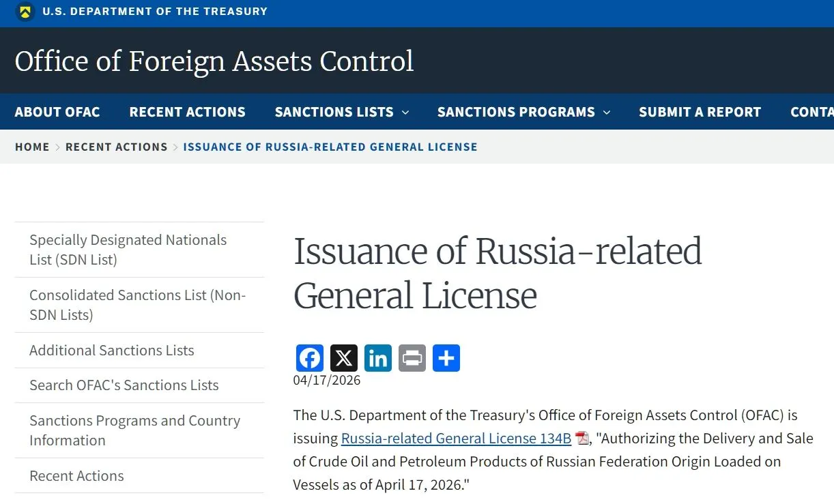Share the page on X
This screenshot has height=504, width=834.
click(x=343, y=357)
